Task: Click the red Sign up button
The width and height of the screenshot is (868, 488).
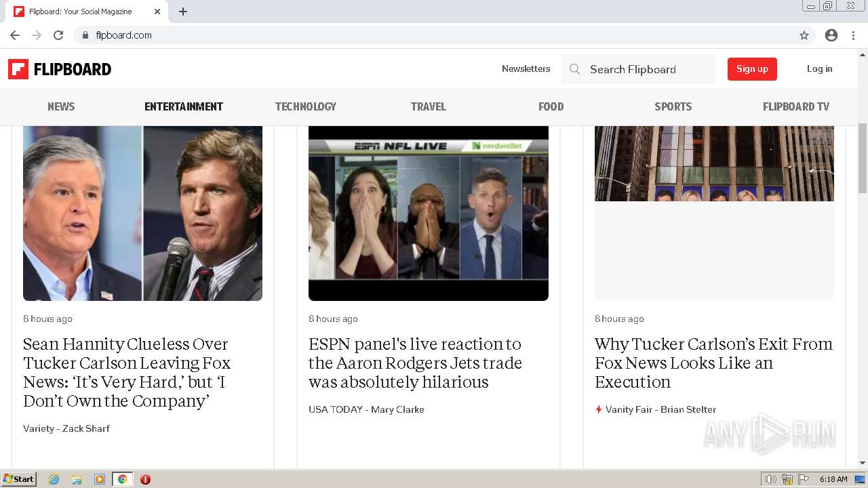Action: click(752, 69)
